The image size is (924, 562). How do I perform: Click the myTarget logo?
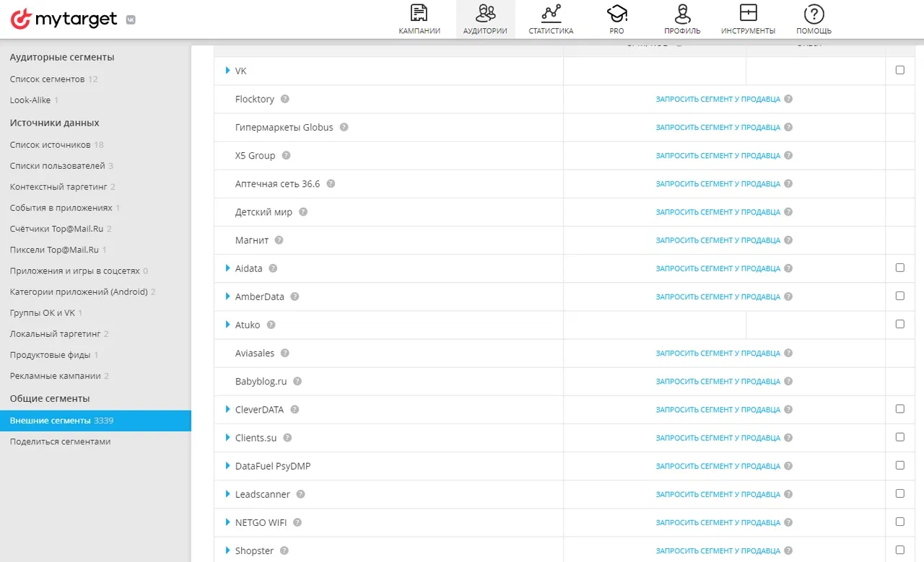click(x=64, y=19)
